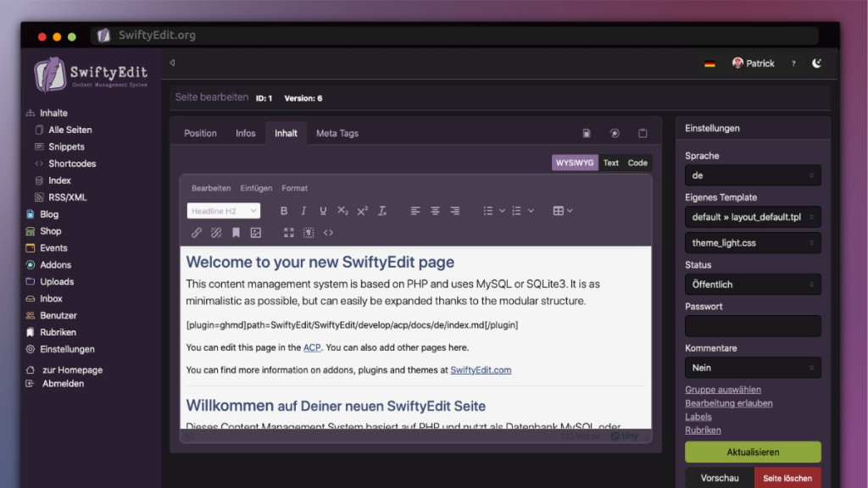Click the bookmark anchor icon
Viewport: 868px width, 488px height.
coord(236,232)
